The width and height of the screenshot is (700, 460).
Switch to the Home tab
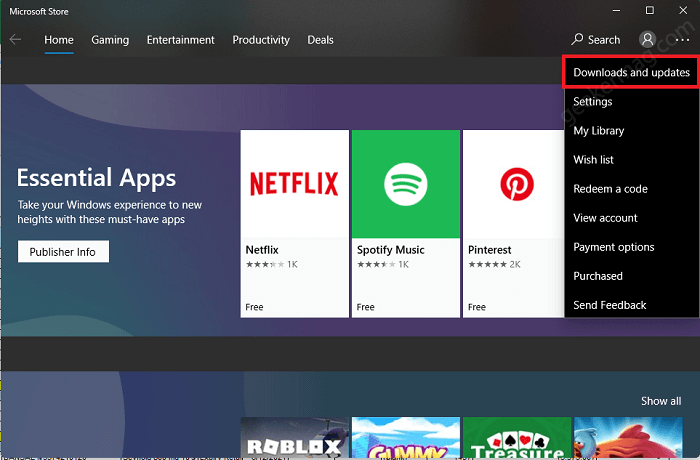point(59,40)
